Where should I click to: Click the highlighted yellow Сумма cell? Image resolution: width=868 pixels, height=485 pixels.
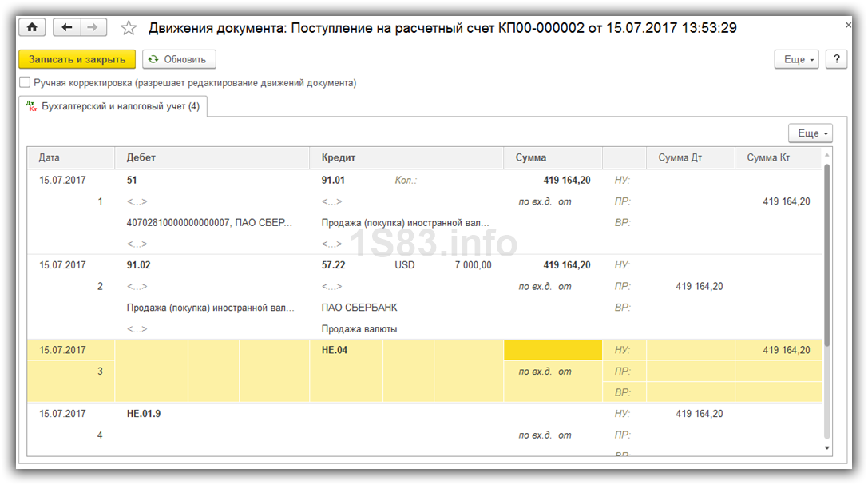pyautogui.click(x=553, y=350)
